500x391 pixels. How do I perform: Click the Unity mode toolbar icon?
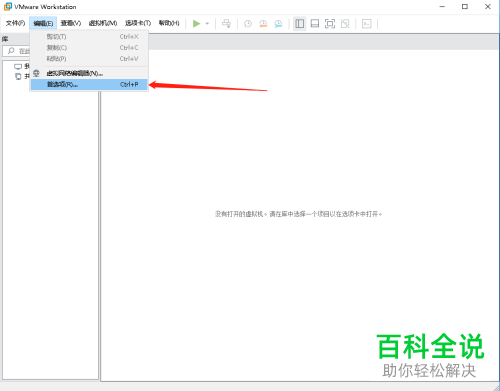345,23
